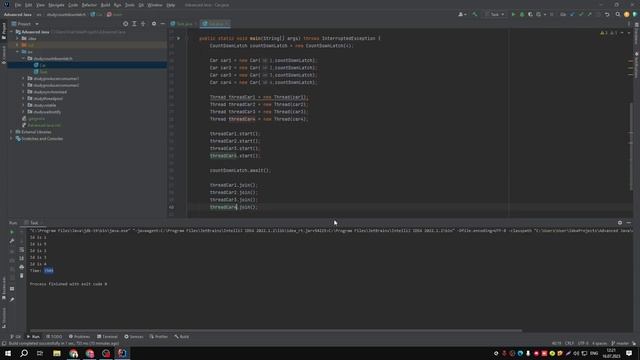Click Select Opened File target icon
Viewport: 640px width, 360px height.
point(125,24)
